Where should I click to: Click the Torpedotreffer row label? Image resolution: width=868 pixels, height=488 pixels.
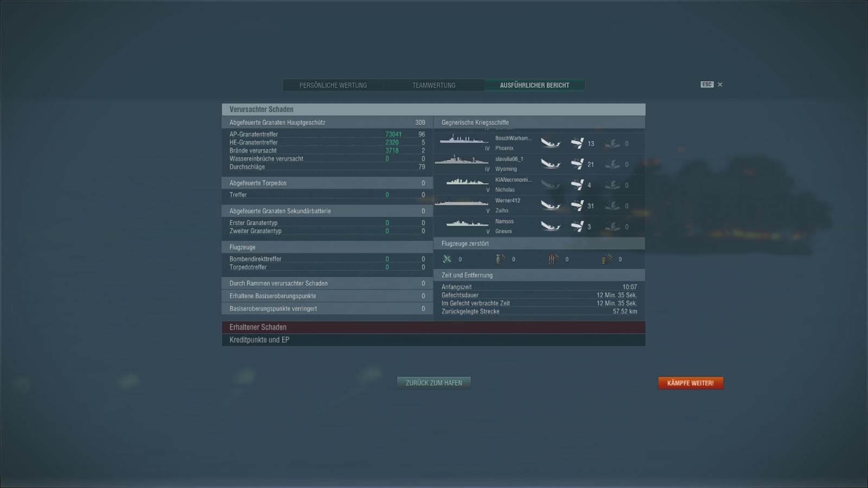[248, 267]
